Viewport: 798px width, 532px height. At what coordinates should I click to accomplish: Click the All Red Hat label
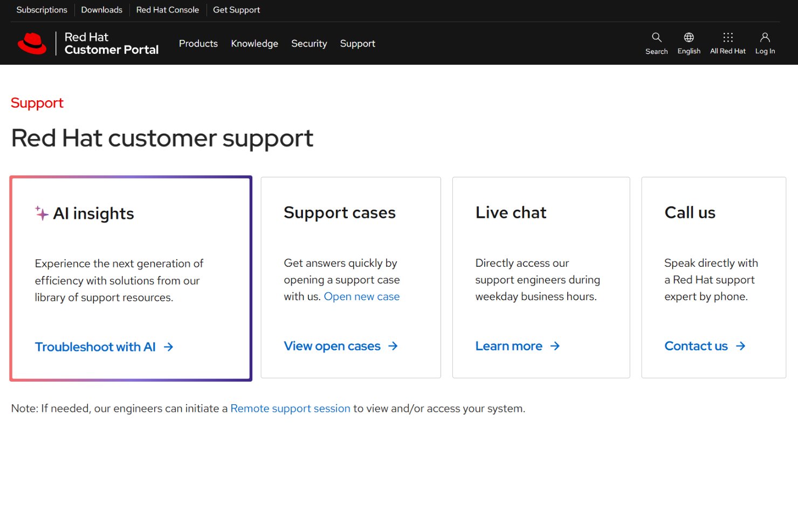[728, 51]
